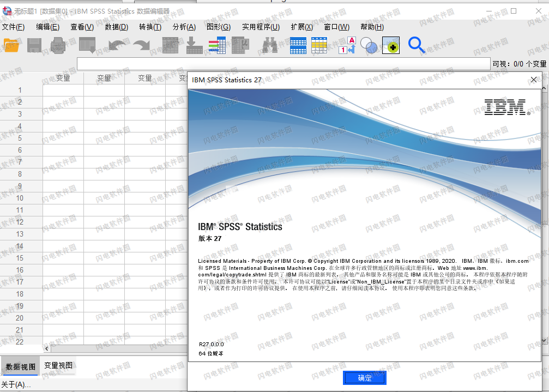Click the 确定 button in About dialog

pos(365,378)
